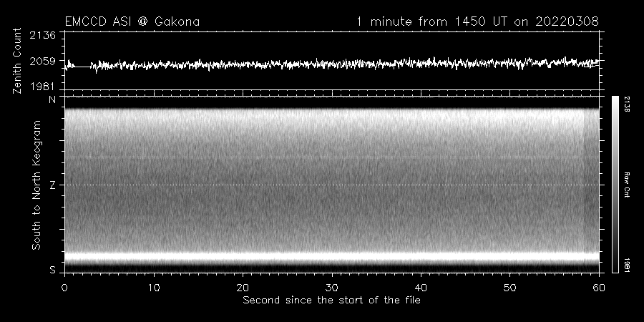
Task: Click the 30 second tick label
Action: (332, 288)
